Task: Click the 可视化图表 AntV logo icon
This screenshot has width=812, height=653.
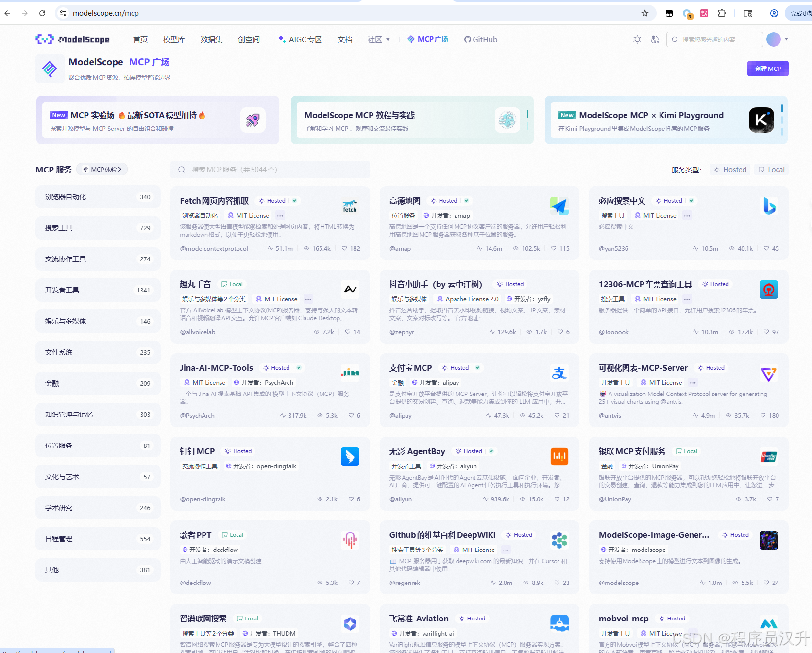Action: coord(769,373)
